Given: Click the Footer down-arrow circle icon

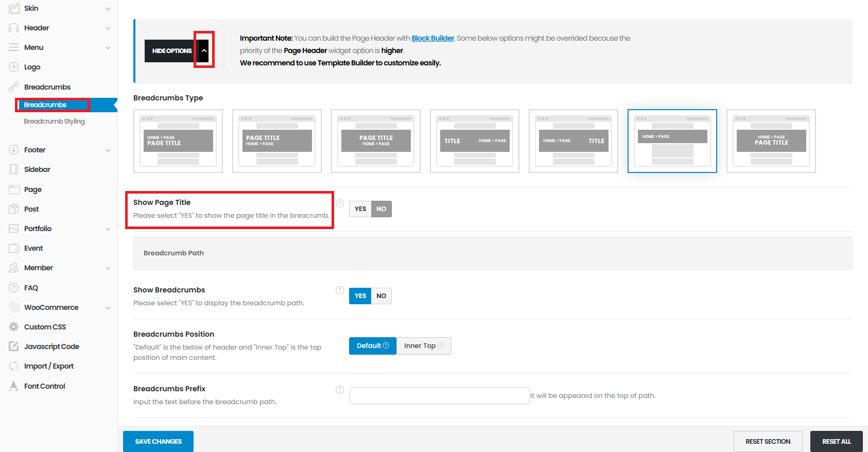Looking at the screenshot, I should pyautogui.click(x=14, y=150).
